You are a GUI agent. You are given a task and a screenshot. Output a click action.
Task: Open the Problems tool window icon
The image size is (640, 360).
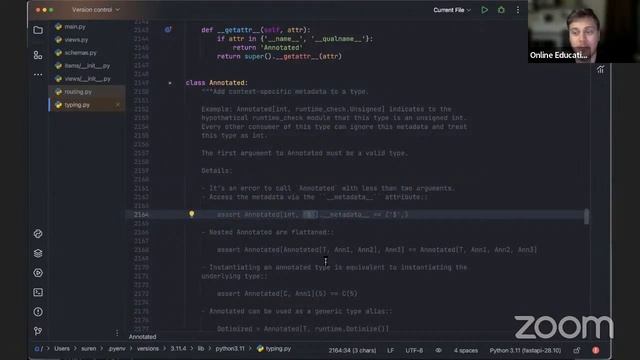coord(38,312)
